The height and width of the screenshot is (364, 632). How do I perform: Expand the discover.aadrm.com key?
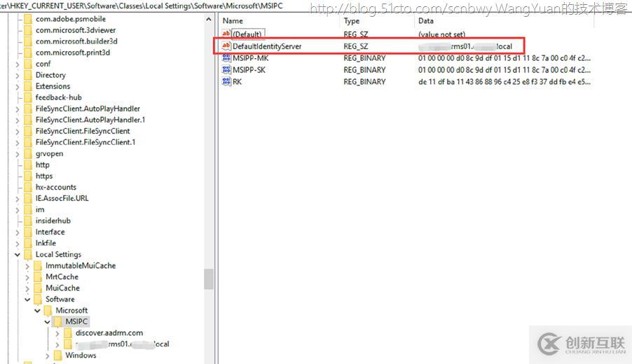click(x=57, y=333)
